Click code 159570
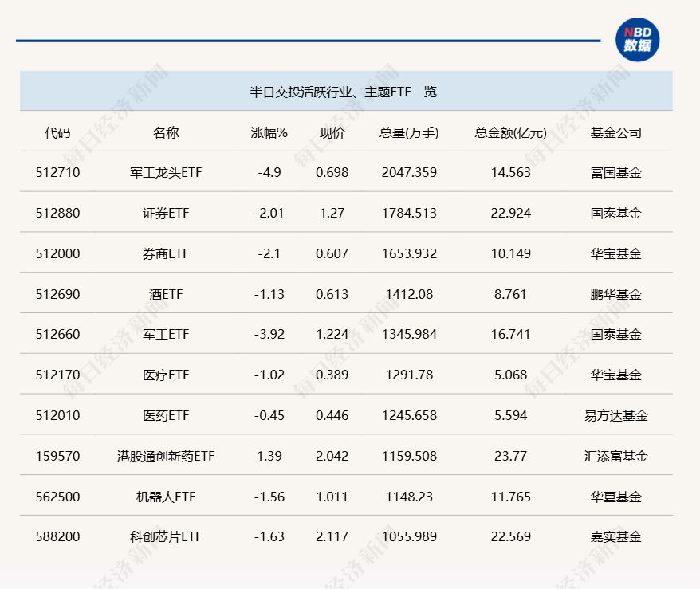 pos(58,456)
